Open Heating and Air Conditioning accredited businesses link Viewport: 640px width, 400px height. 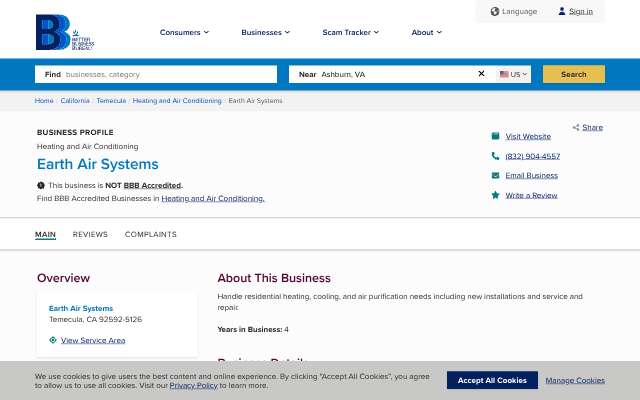coord(213,198)
